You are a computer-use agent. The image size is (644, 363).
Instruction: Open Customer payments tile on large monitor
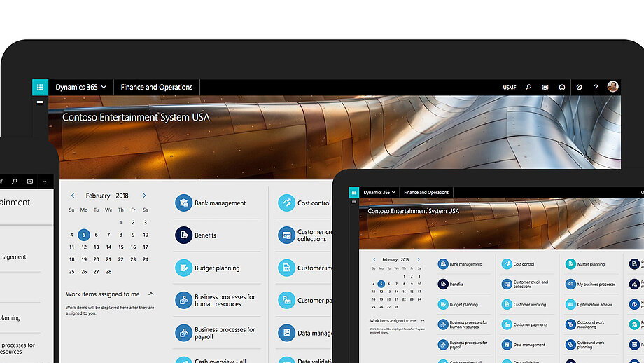point(304,301)
